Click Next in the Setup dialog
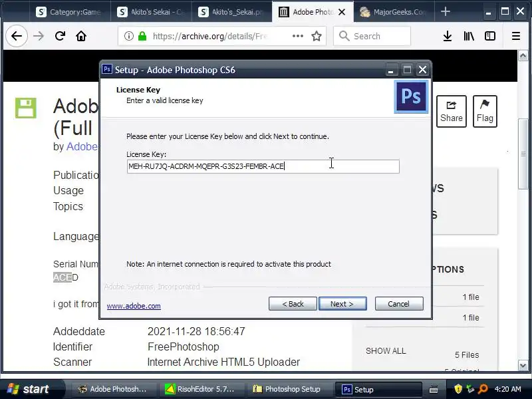Viewport: 532px width, 399px height. 342,304
